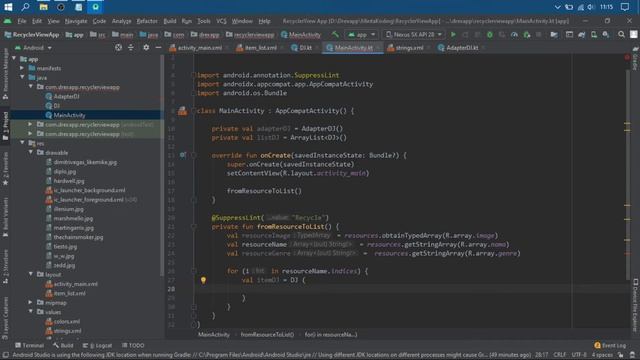Image resolution: width=640 pixels, height=360 pixels.
Task: Fold the onCreate function at line 13
Action: coord(194,155)
